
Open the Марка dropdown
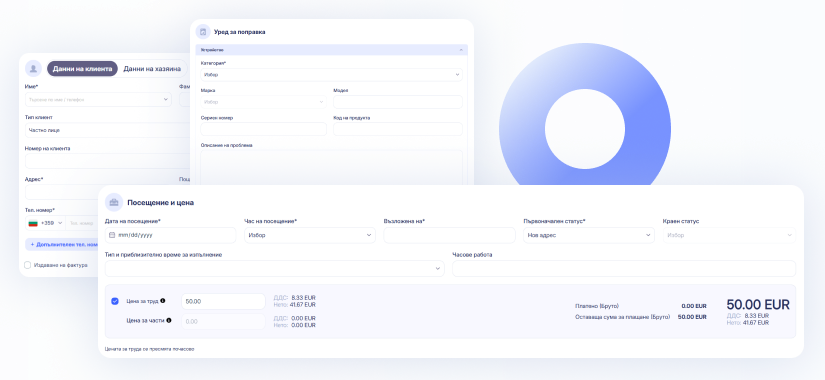pos(264,102)
